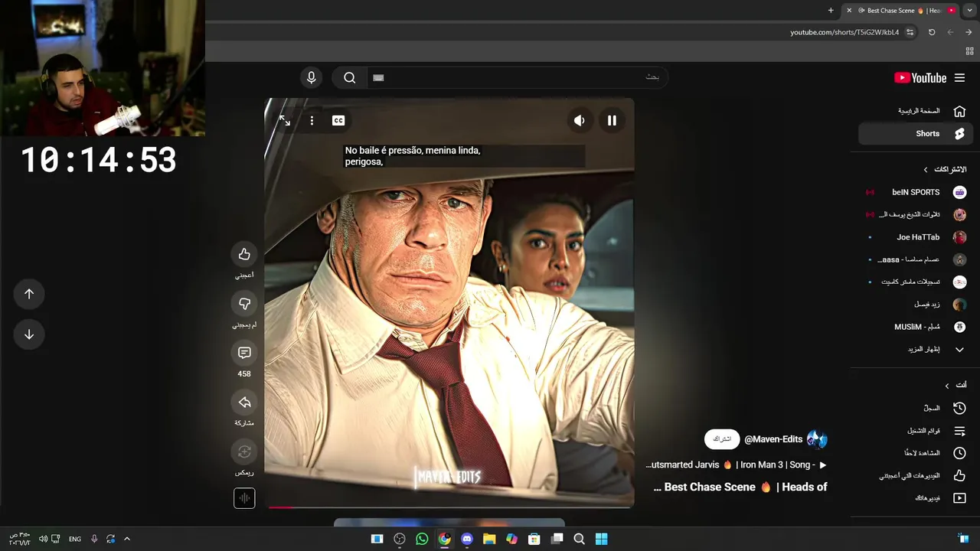This screenshot has width=980, height=551.
Task: Open Playlists in sidebar
Action: pyautogui.click(x=915, y=431)
